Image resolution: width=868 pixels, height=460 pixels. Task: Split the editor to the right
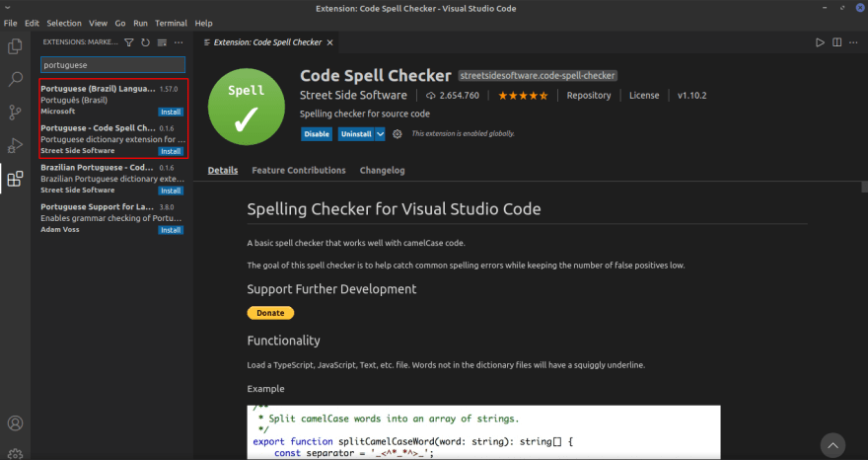836,42
